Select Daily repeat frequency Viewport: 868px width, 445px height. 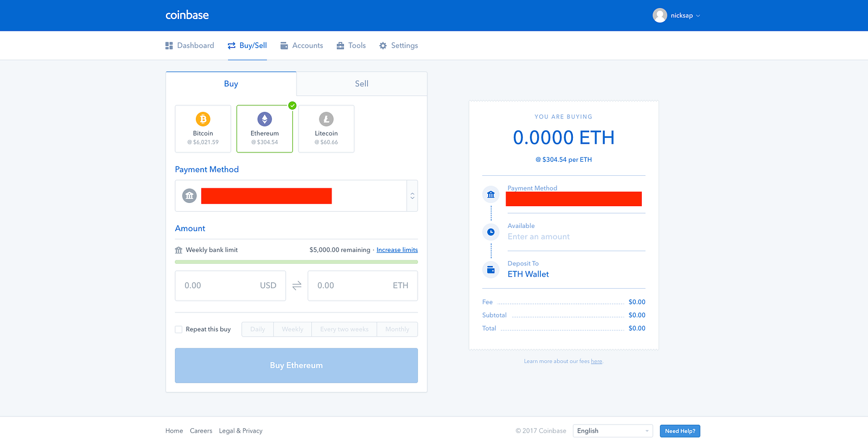[x=258, y=329]
